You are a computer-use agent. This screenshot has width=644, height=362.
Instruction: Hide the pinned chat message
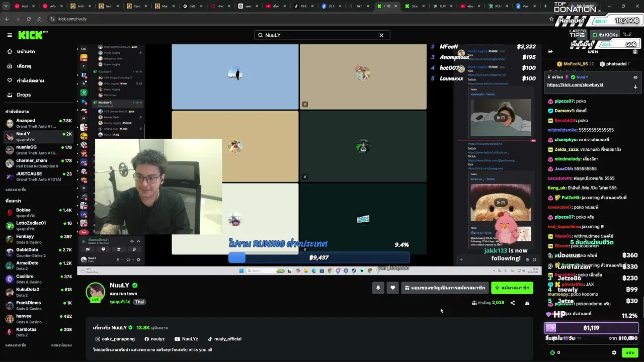[635, 77]
